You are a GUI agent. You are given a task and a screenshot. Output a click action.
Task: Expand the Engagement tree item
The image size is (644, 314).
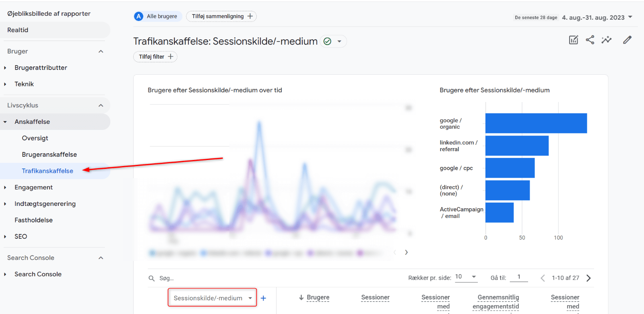coord(5,187)
